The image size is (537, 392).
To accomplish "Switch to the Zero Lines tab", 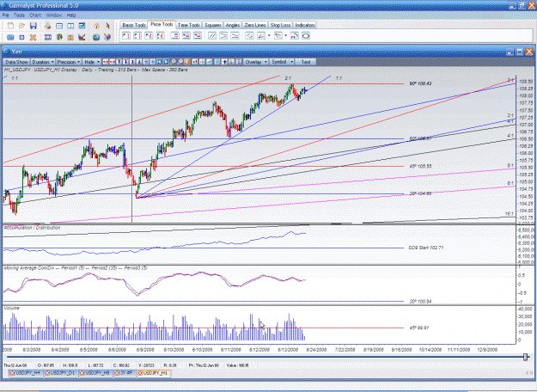I will tap(255, 25).
